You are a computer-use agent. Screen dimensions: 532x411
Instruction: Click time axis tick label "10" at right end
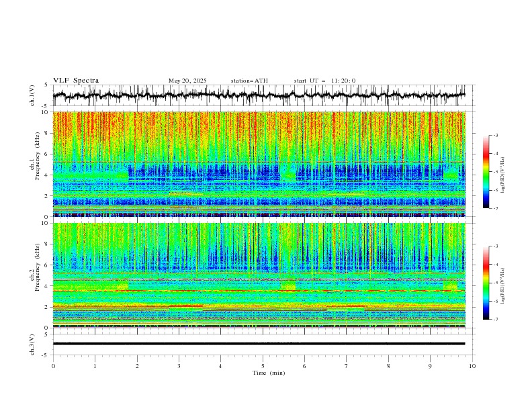pos(472,366)
